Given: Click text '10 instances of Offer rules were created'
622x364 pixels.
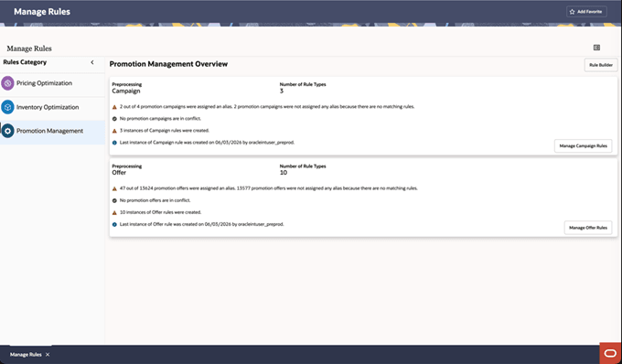Looking at the screenshot, I should point(160,212).
